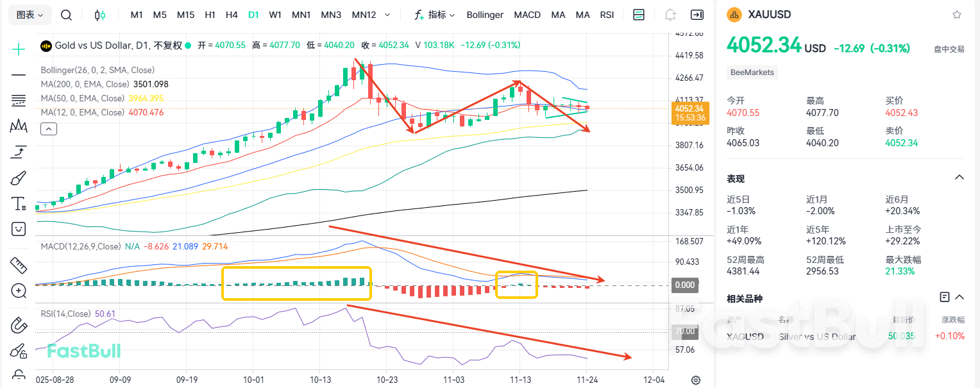Add XAUUSD to favorites with star
Image resolution: width=980 pixels, height=388 pixels.
click(957, 15)
